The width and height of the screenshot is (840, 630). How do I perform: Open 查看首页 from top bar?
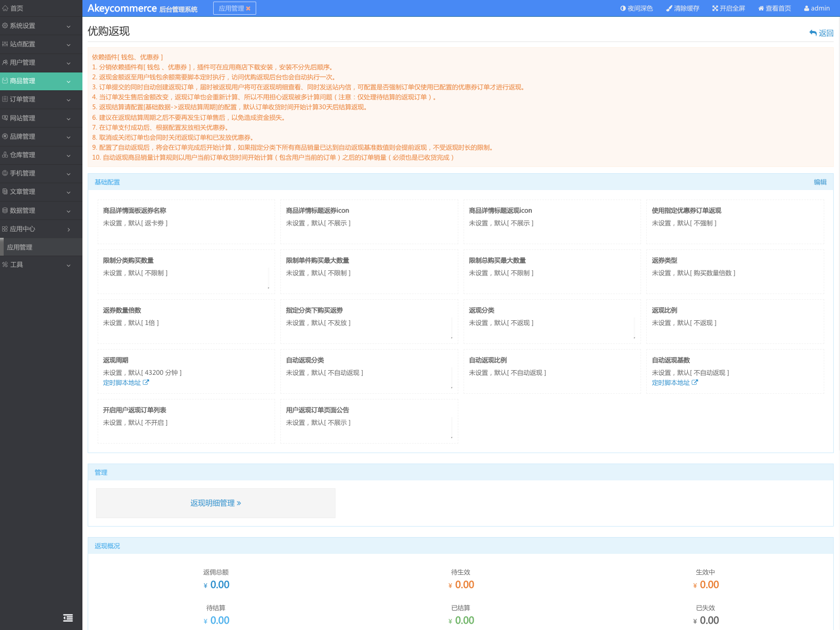coord(774,8)
